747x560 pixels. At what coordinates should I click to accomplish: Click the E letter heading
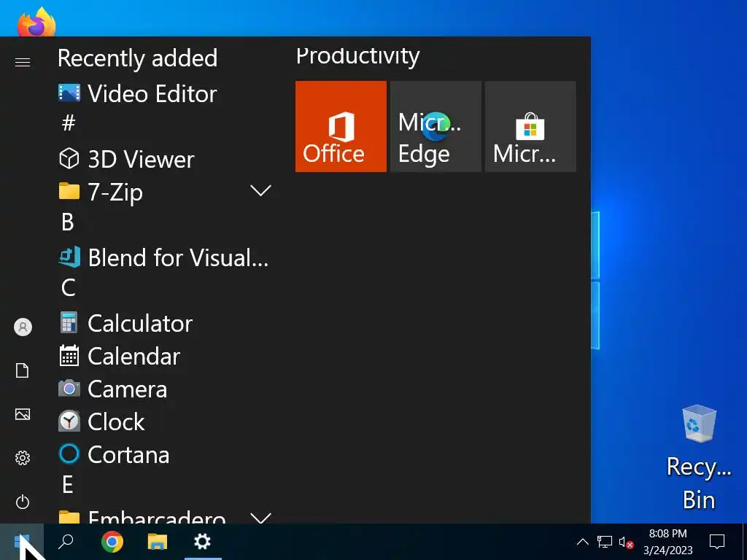pos(68,484)
